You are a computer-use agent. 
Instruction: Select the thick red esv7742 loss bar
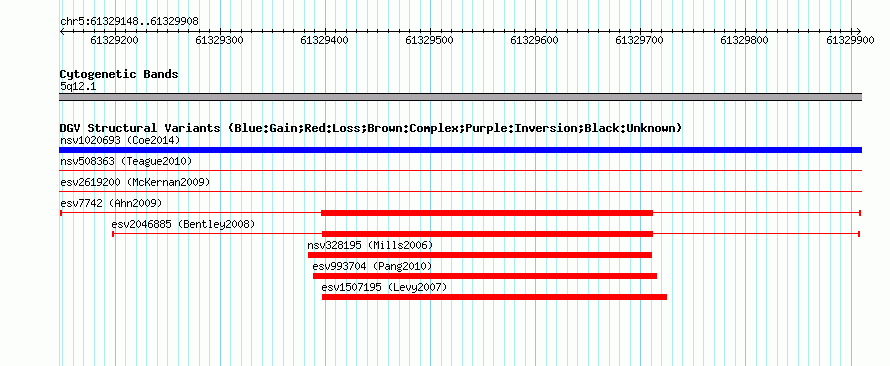point(487,213)
